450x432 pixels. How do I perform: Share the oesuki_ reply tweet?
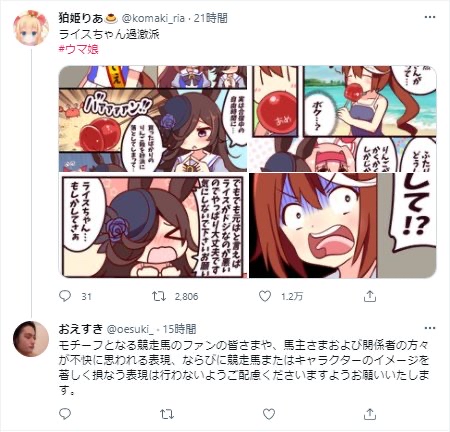point(370,414)
